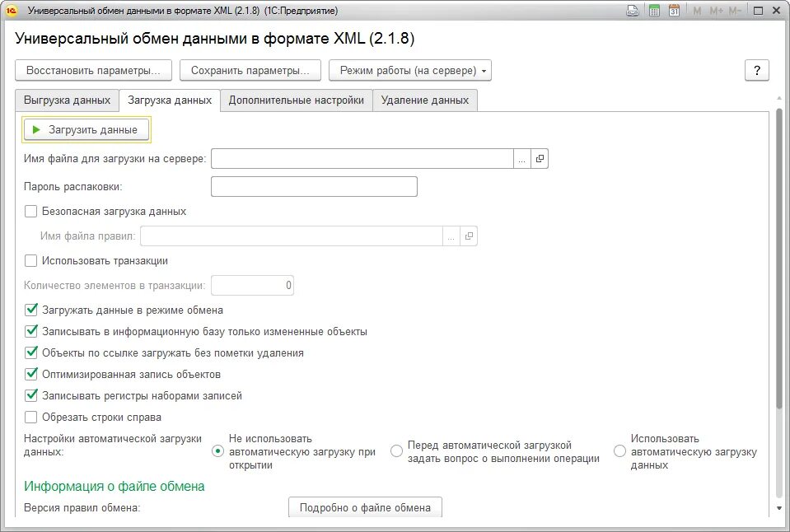Browse for rules file (ellipsis button)
The image size is (790, 532).
pyautogui.click(x=451, y=236)
